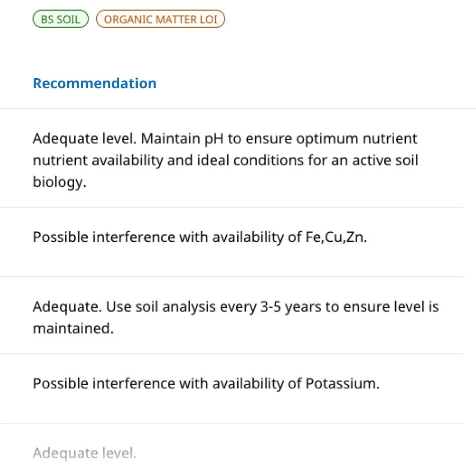Click the "active soil" phrase
This screenshot has width=476, height=476.
[385, 161]
